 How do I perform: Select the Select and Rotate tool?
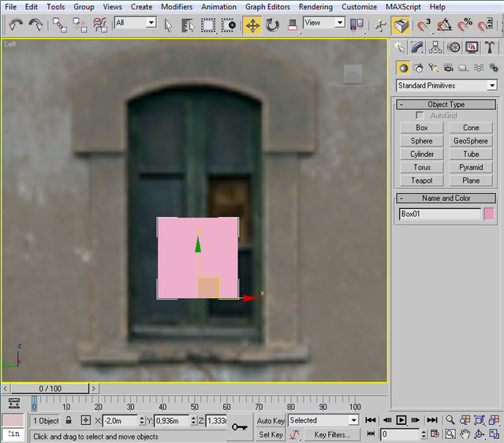[x=272, y=24]
